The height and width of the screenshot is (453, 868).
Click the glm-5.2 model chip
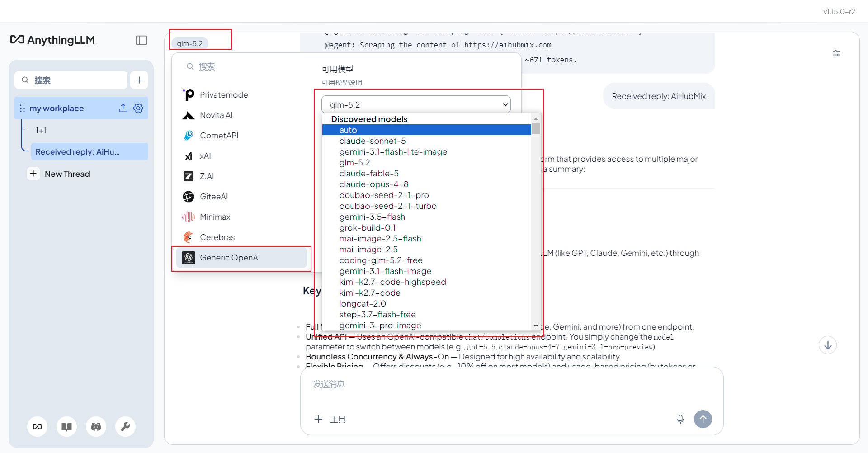point(189,43)
